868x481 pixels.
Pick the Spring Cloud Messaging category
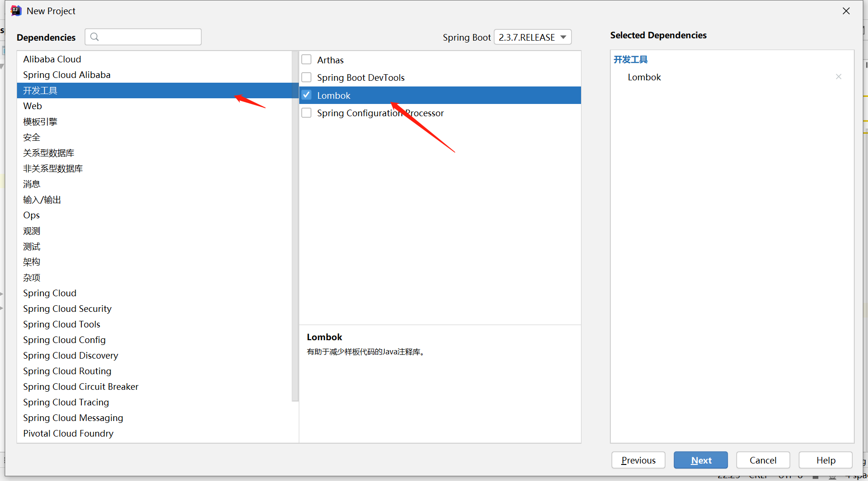pyautogui.click(x=155, y=418)
